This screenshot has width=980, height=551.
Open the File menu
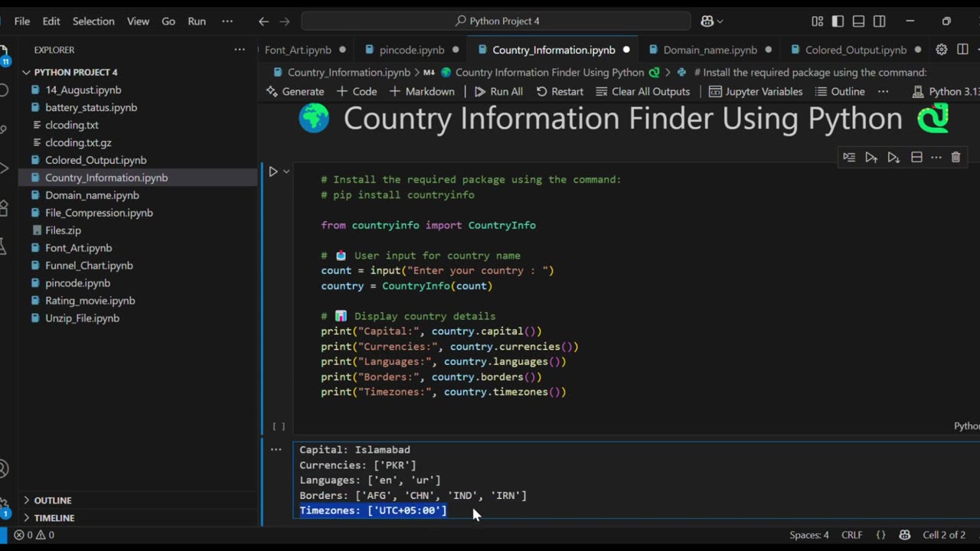pos(22,21)
